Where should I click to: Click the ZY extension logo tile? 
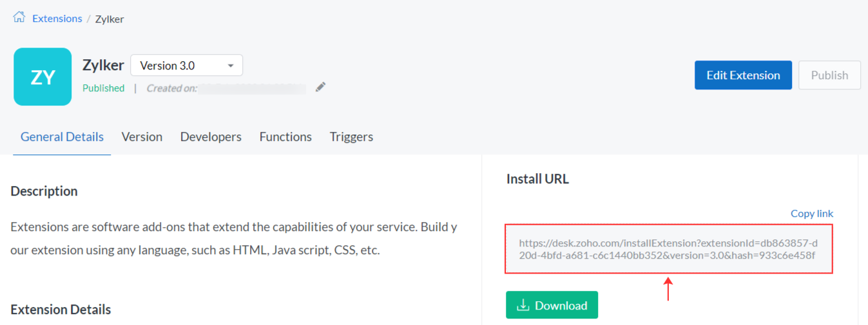click(43, 77)
